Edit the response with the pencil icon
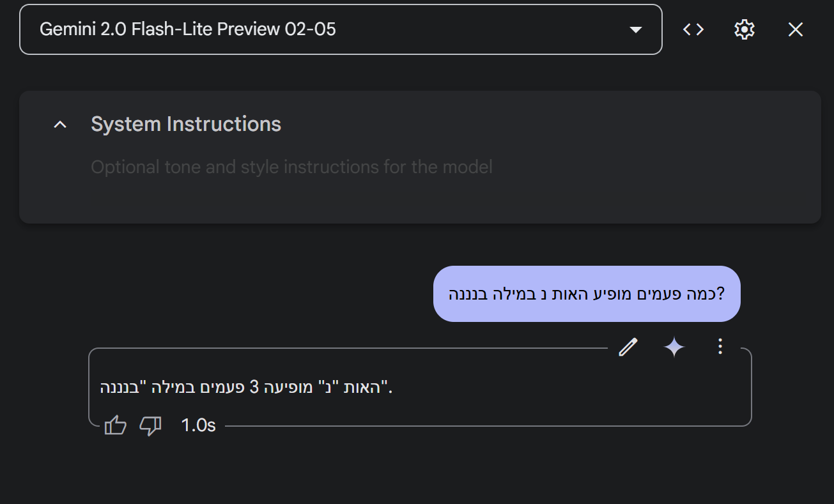This screenshot has width=834, height=504. click(x=628, y=347)
